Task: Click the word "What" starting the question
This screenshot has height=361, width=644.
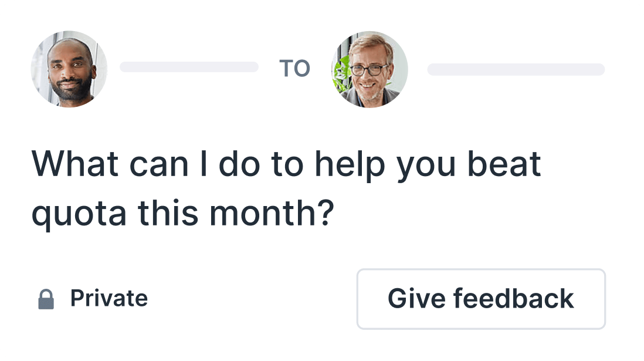Action: pos(76,164)
